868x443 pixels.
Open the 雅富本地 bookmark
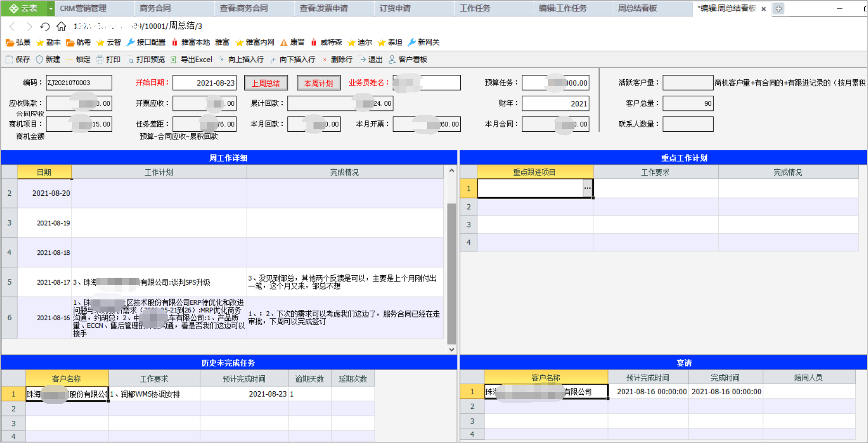[x=190, y=42]
